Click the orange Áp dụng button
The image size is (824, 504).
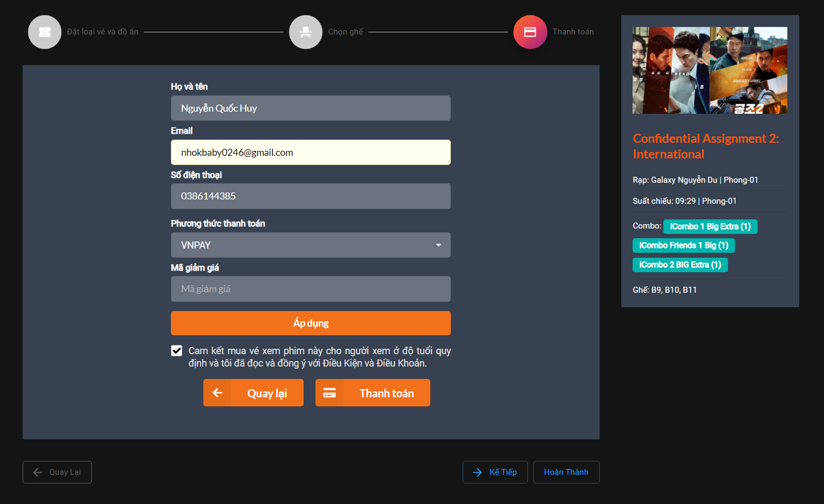311,323
